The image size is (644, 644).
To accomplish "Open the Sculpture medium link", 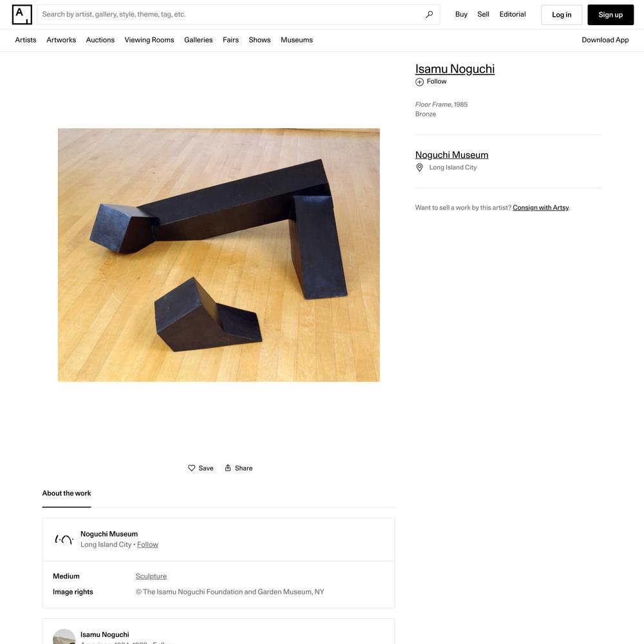I will pos(151,576).
